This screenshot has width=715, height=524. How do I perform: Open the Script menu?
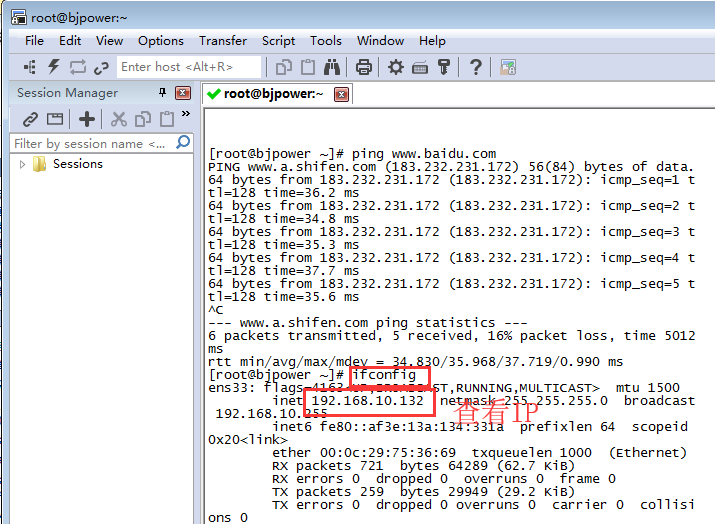tap(278, 41)
